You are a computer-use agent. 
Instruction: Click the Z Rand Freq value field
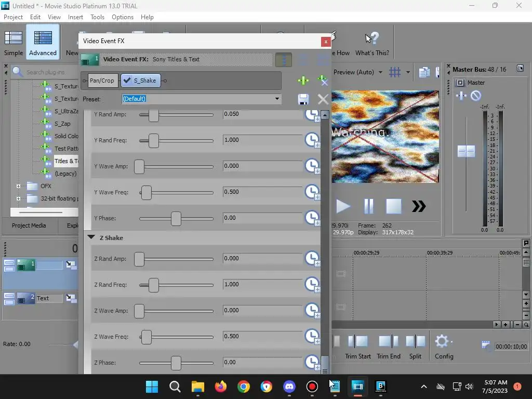pyautogui.click(x=262, y=284)
